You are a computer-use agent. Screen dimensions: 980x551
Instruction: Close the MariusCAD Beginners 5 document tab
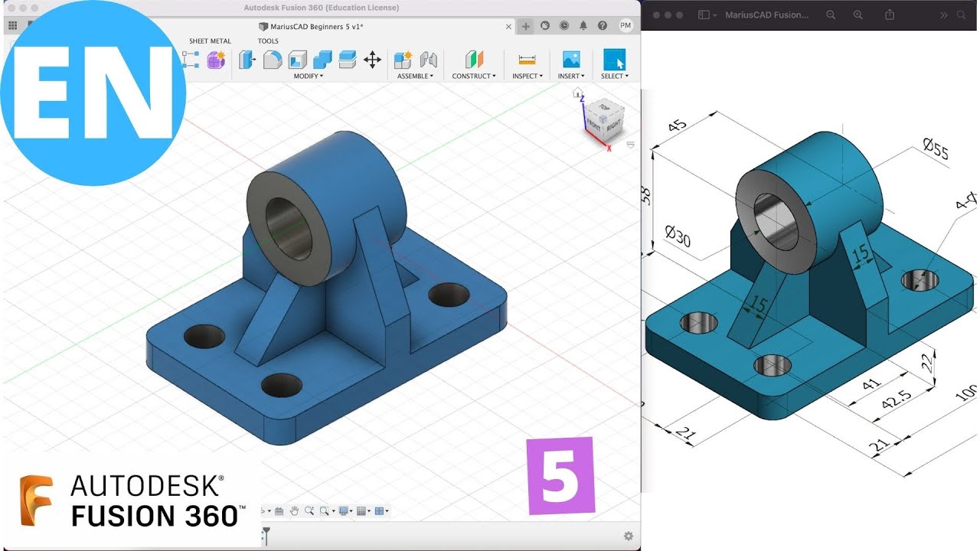pyautogui.click(x=510, y=26)
